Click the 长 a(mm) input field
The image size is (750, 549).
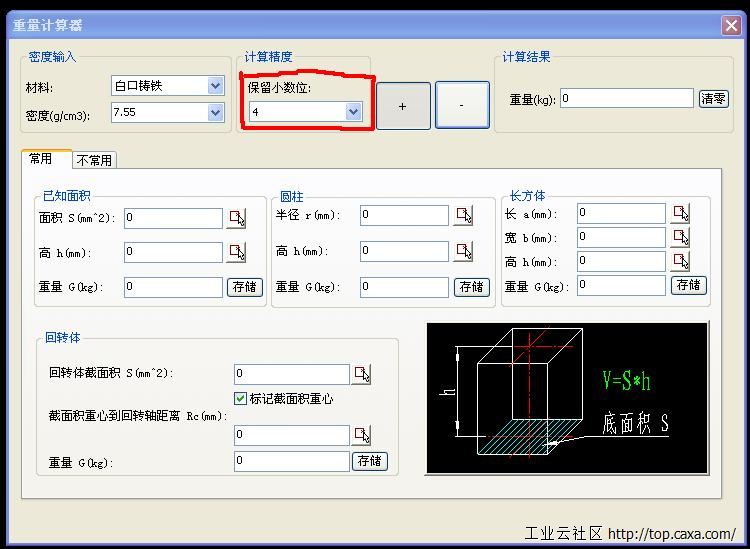tap(621, 213)
